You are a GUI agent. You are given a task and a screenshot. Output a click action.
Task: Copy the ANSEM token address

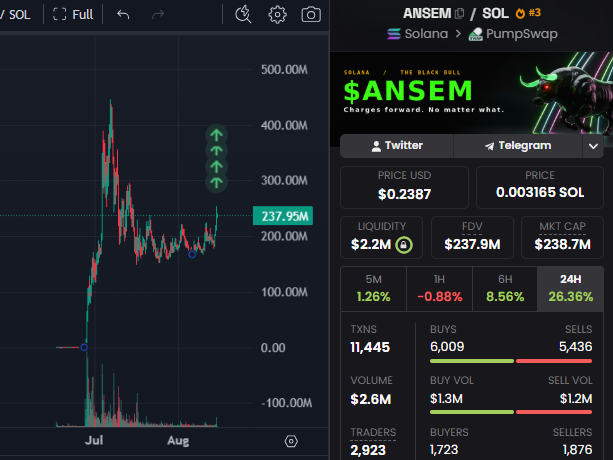tap(460, 14)
